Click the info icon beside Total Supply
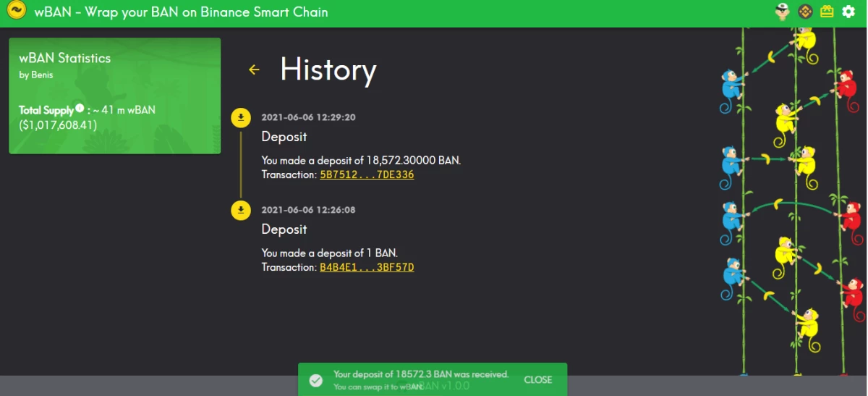This screenshot has height=396, width=868. 80,109
